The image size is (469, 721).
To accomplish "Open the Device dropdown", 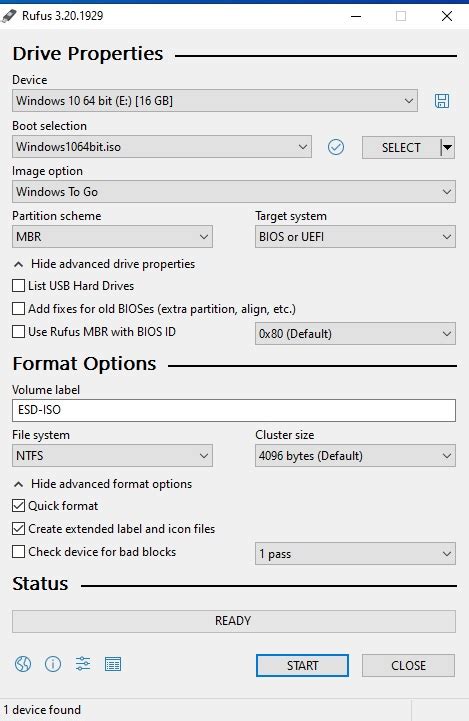I will tap(215, 101).
